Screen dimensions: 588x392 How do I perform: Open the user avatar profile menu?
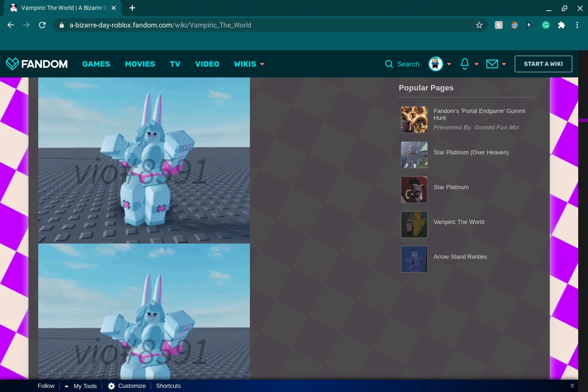tap(436, 64)
